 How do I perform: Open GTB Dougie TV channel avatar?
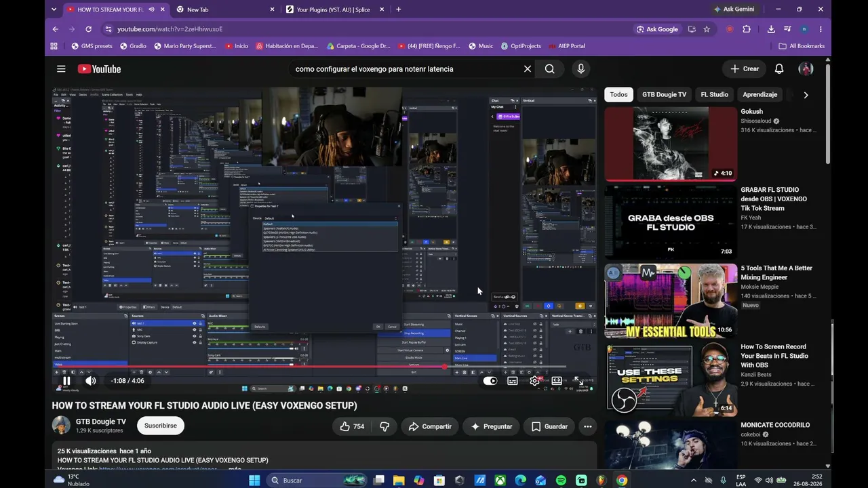click(x=61, y=426)
